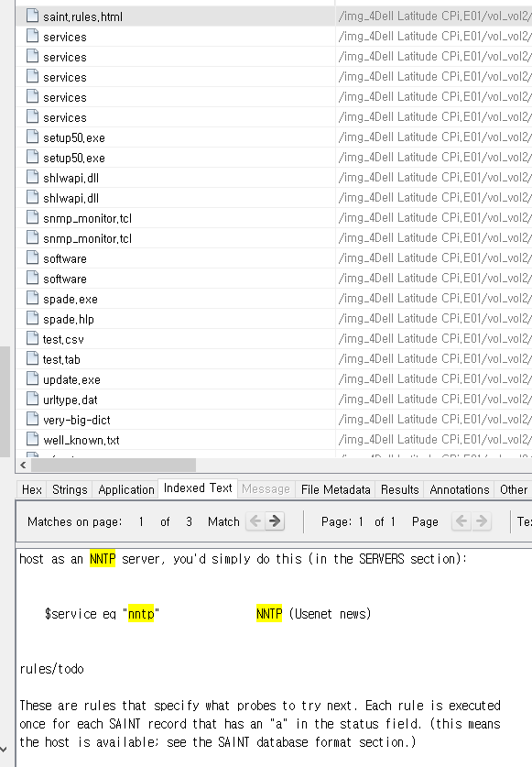532x767 pixels.
Task: Click the spade.exe file icon
Action: tap(32, 299)
